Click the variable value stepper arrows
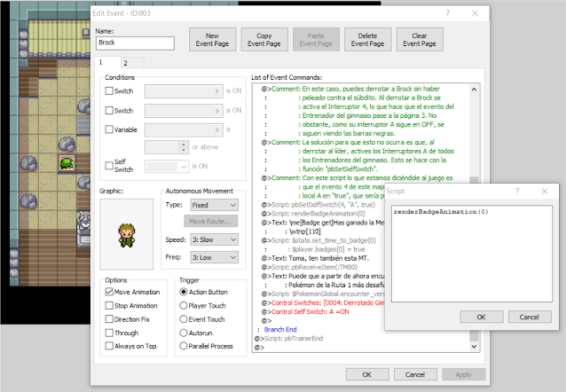 pos(184,147)
